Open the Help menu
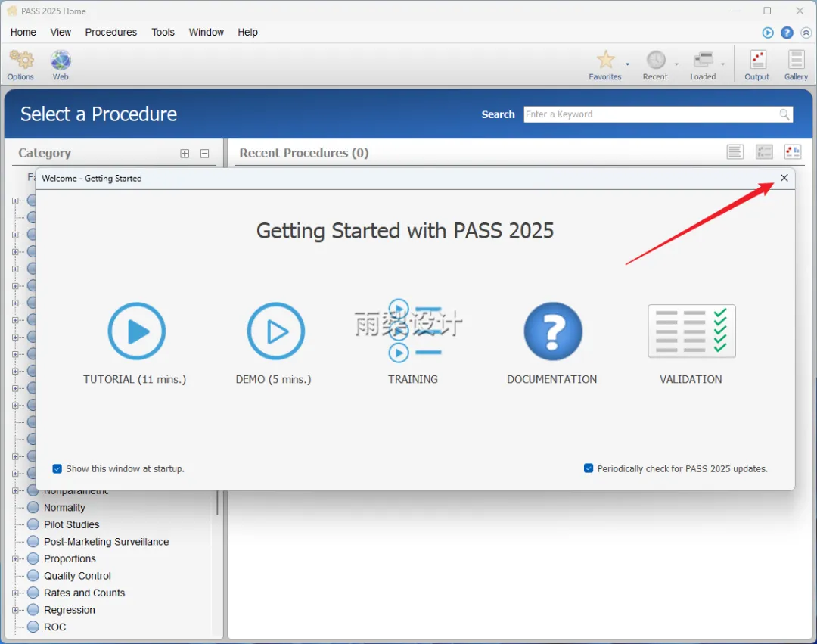 [247, 33]
